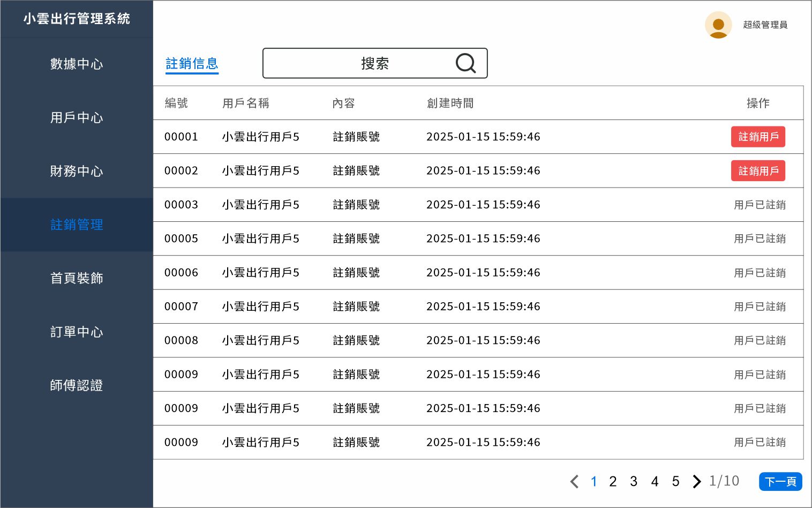
Task: Jump to page 3 in pagination
Action: click(x=634, y=481)
